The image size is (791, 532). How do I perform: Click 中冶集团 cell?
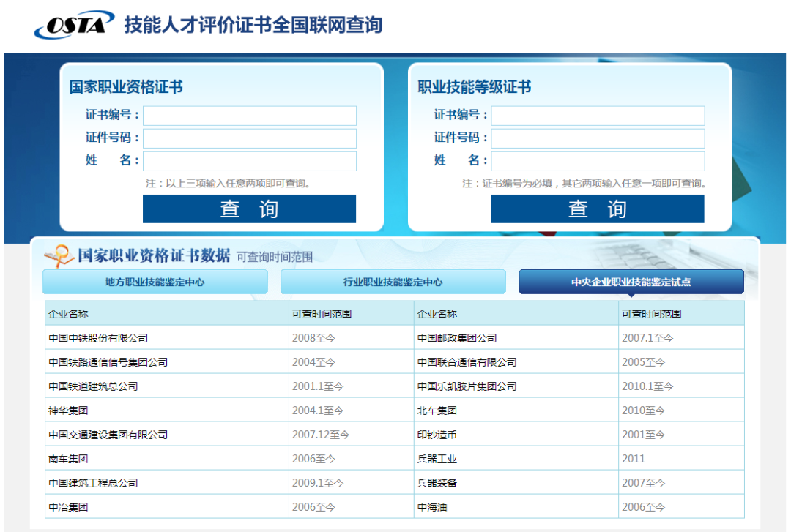[x=167, y=507]
